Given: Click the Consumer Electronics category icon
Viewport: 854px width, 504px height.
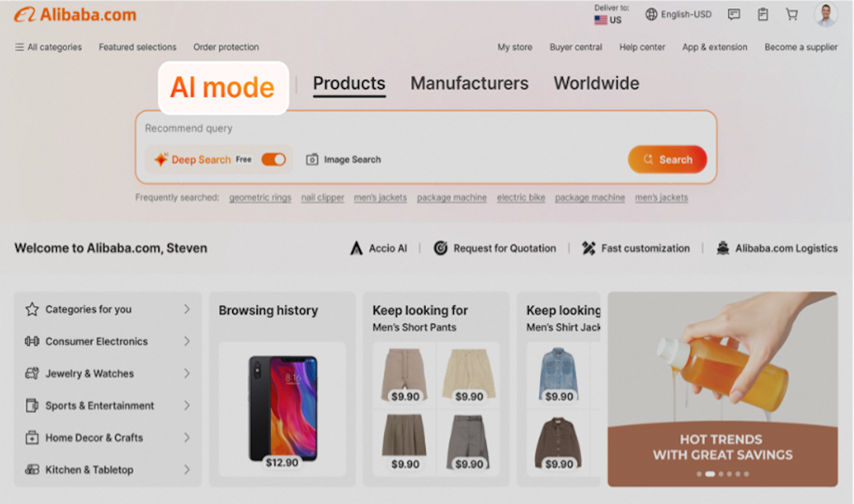Looking at the screenshot, I should (x=32, y=341).
